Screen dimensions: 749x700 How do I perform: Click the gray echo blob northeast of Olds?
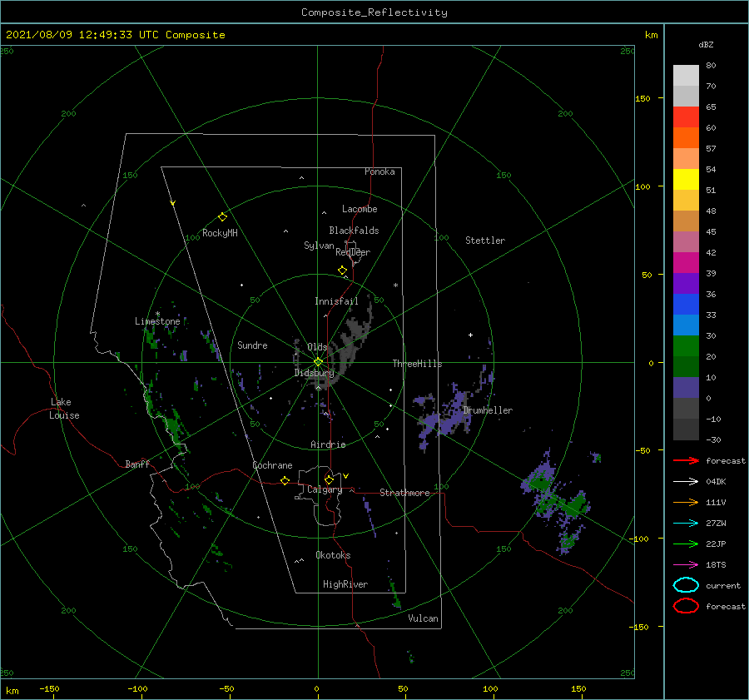pos(354,337)
